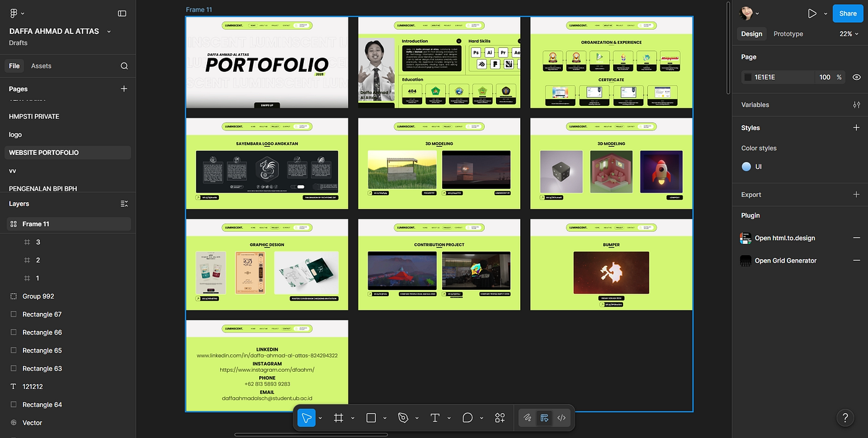Expand Frame tool options chevron
Screen dimensions: 868x438
[x=352, y=418]
